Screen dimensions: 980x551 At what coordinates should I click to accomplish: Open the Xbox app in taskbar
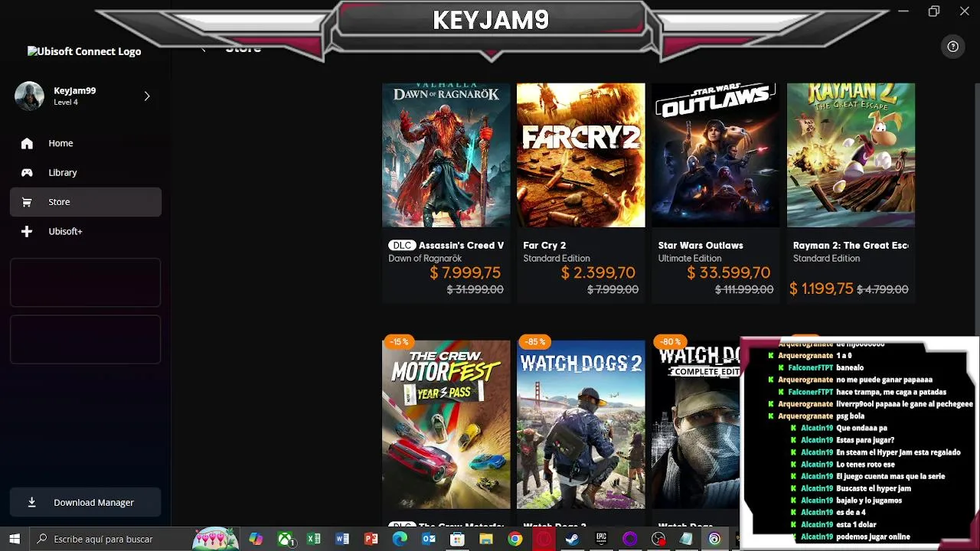click(x=285, y=539)
